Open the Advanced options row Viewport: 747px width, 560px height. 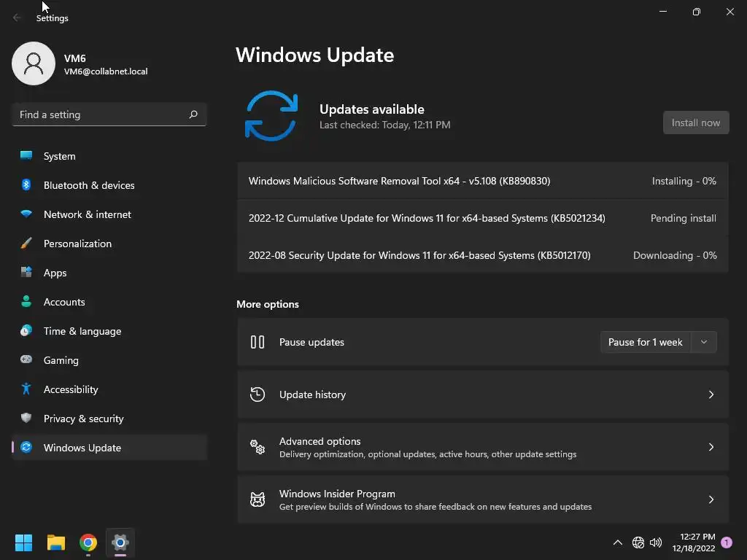tap(483, 447)
